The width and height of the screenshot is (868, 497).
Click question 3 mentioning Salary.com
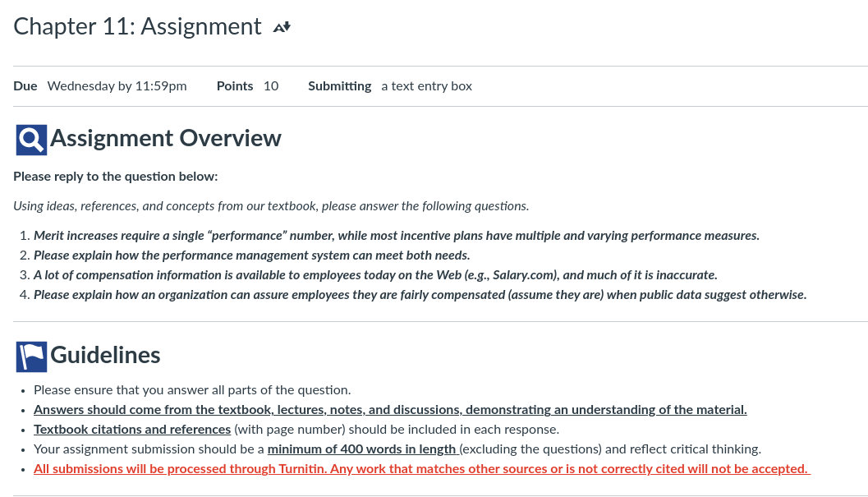click(375, 275)
